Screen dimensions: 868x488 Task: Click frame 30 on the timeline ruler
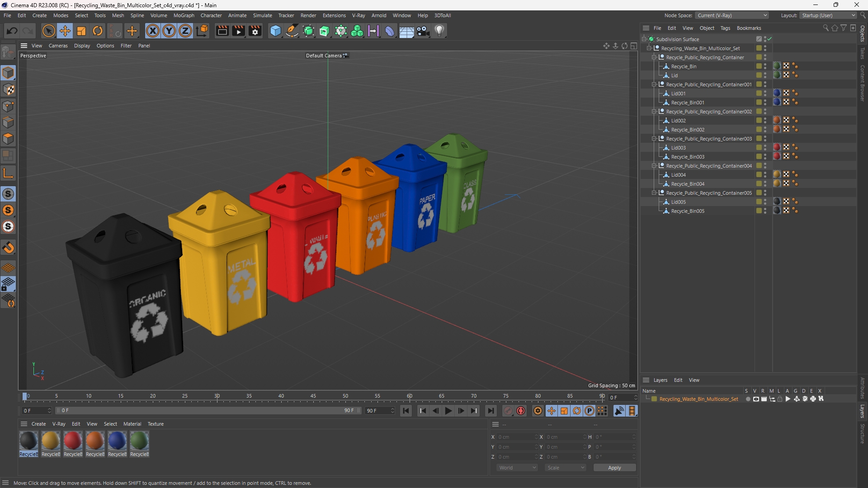217,396
